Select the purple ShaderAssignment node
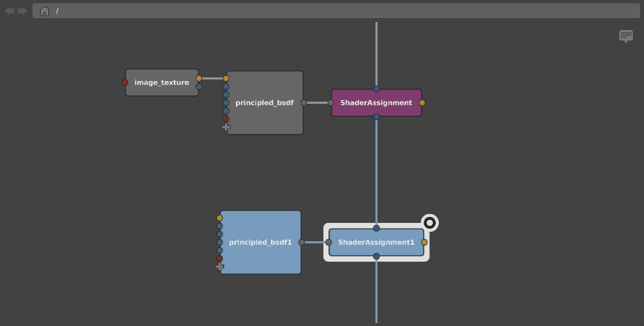Viewport: 644px width, 326px height. [x=376, y=103]
